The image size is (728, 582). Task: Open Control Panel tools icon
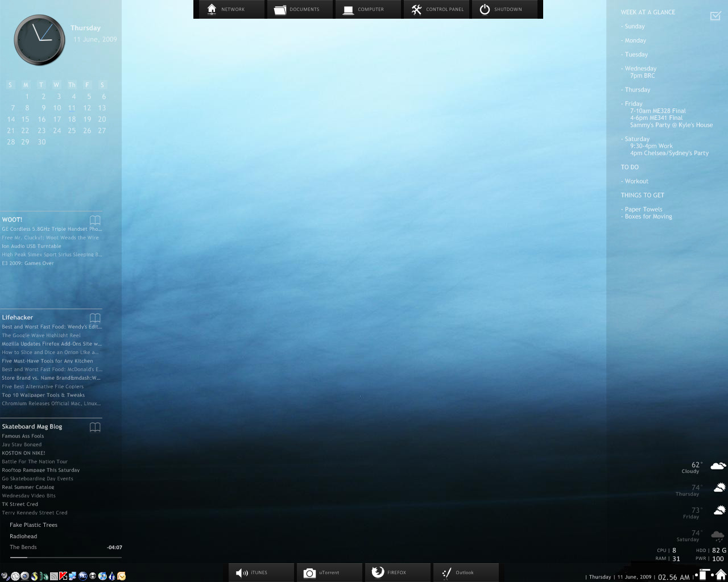tap(416, 9)
